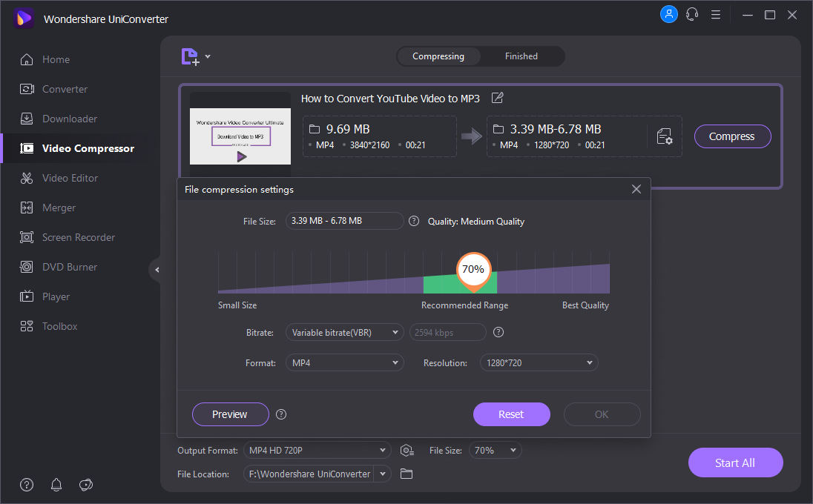Click the Preview button
Viewport: 813px width, 504px height.
point(230,414)
